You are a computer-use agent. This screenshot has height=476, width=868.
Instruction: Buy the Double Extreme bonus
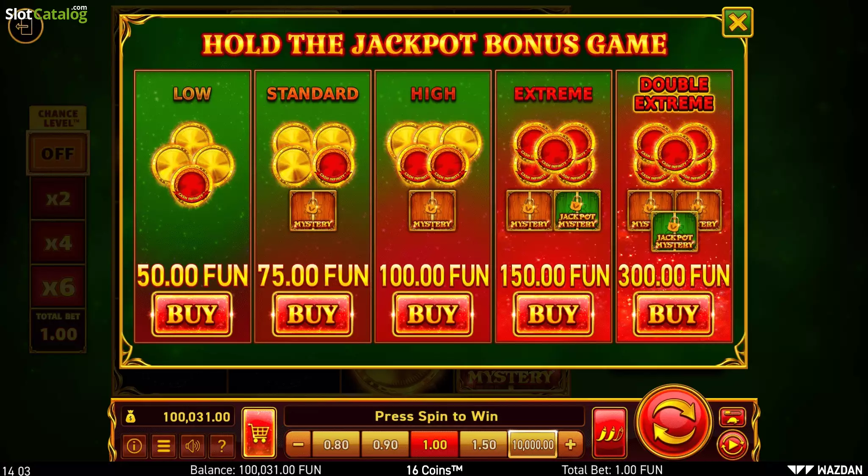[673, 314]
